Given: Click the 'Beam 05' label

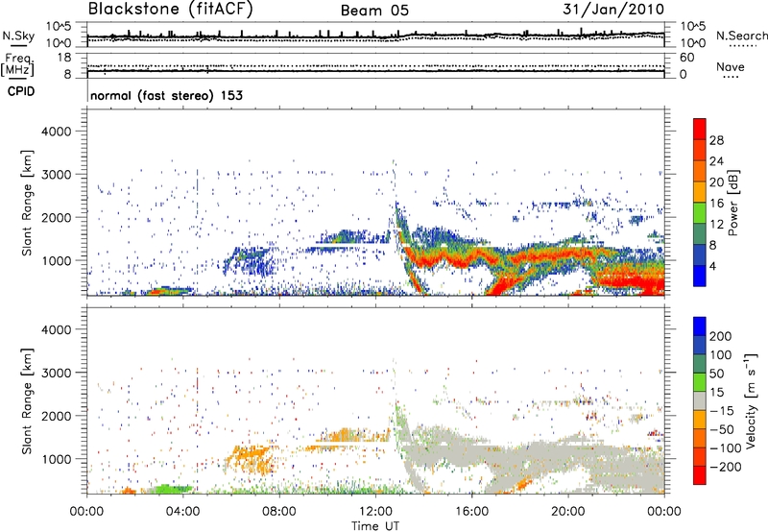Looking at the screenshot, I should pyautogui.click(x=374, y=11).
